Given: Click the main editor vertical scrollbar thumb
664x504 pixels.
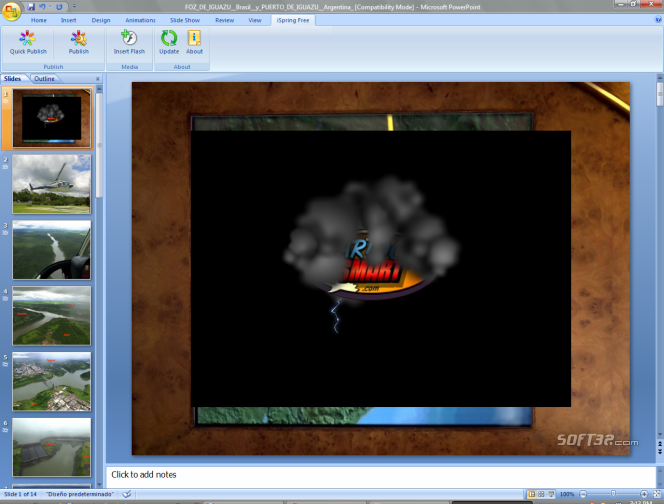Looking at the screenshot, I should click(660, 94).
